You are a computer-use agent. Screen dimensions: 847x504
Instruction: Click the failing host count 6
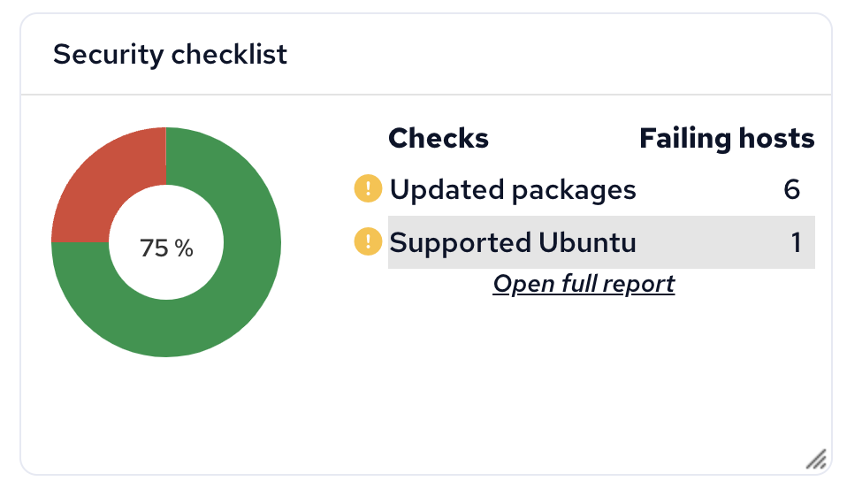click(x=791, y=189)
